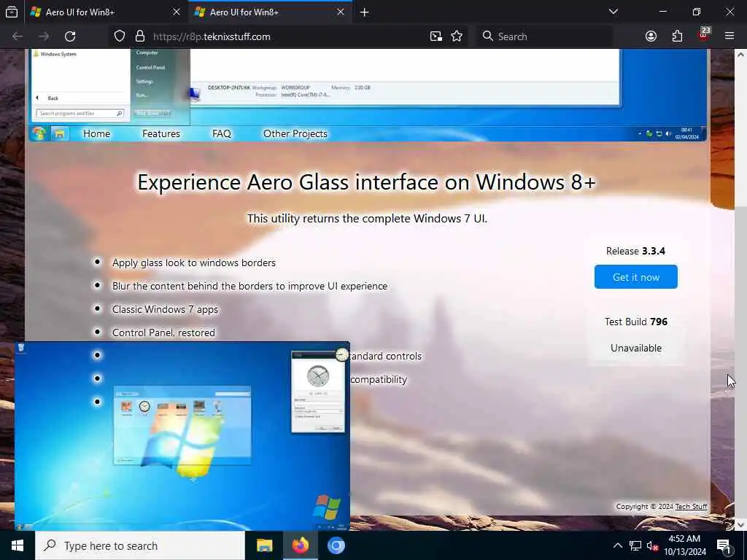Click 'Release 3.3.4' text
The height and width of the screenshot is (560, 747).
point(635,251)
